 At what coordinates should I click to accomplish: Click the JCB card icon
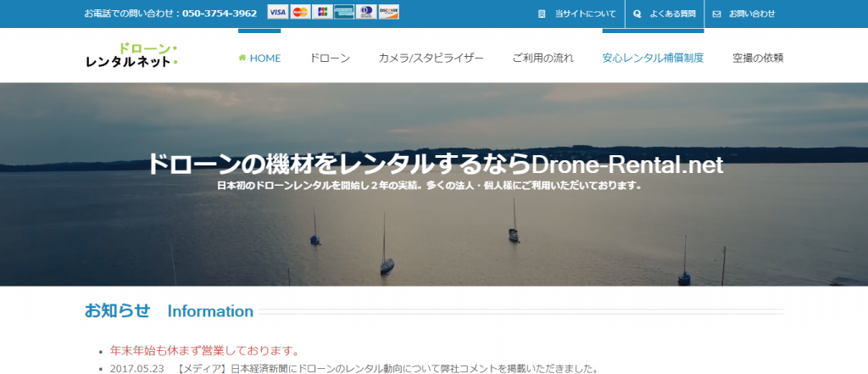point(321,12)
